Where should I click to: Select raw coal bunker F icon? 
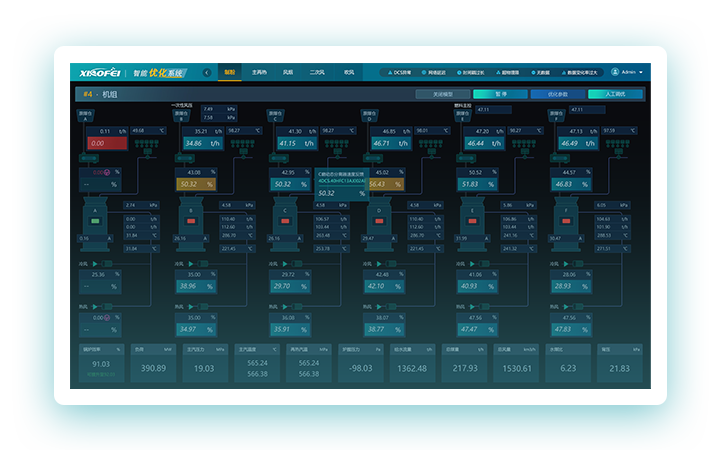pyautogui.click(x=556, y=115)
